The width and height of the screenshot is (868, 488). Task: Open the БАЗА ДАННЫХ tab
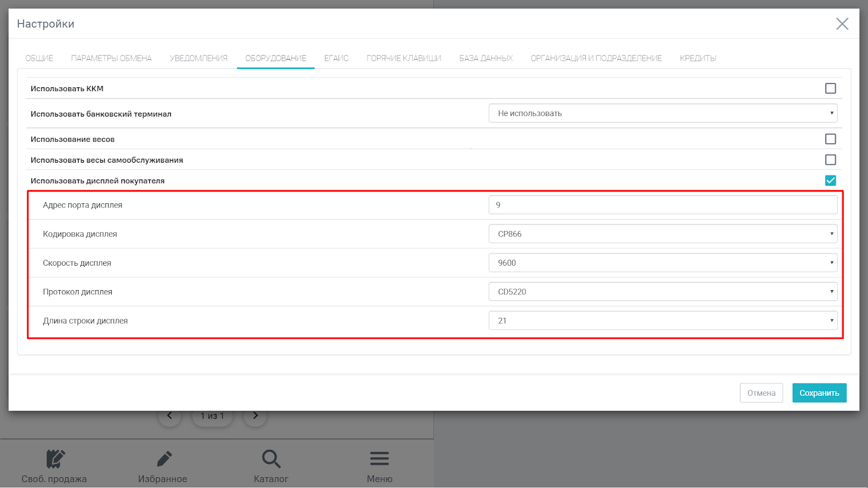pyautogui.click(x=486, y=58)
